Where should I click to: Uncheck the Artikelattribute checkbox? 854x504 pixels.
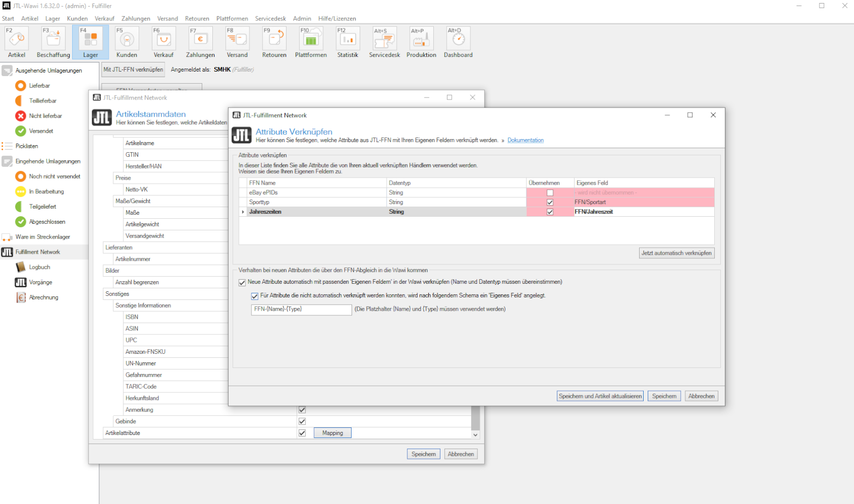pos(302,433)
